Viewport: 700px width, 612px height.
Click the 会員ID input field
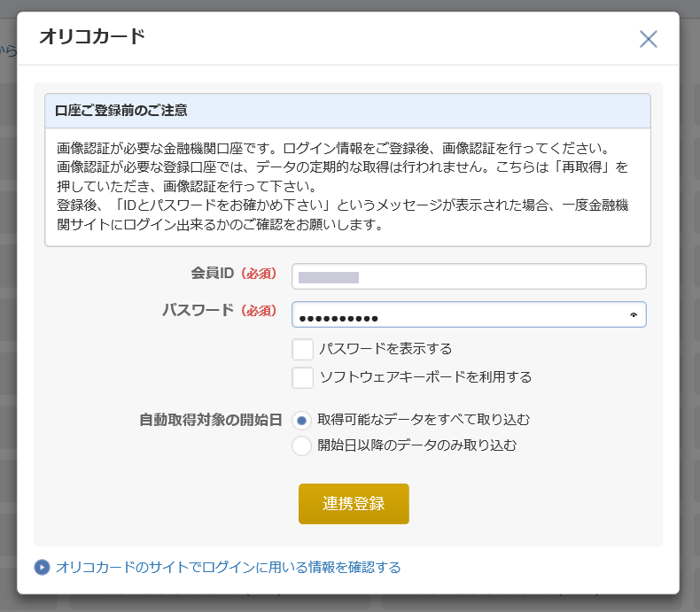tap(469, 276)
